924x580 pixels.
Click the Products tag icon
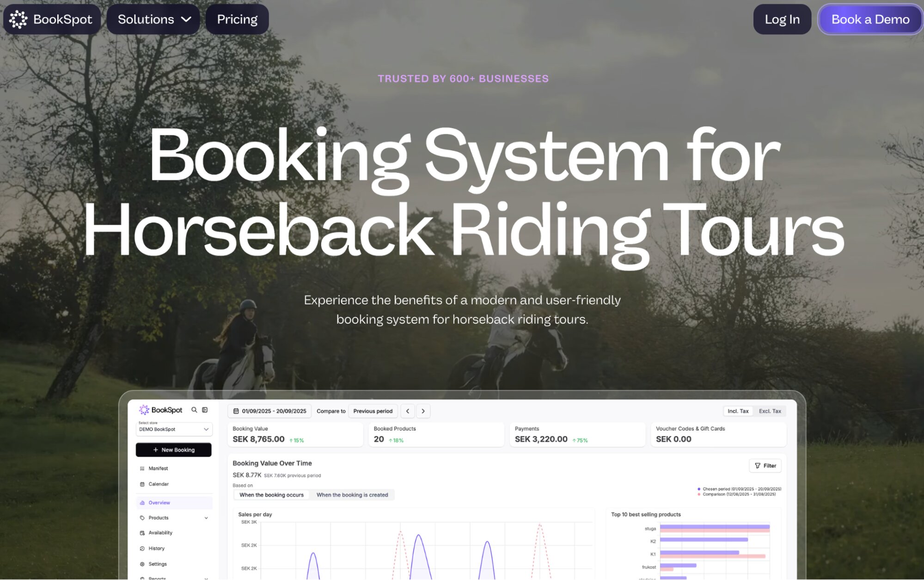pyautogui.click(x=142, y=518)
